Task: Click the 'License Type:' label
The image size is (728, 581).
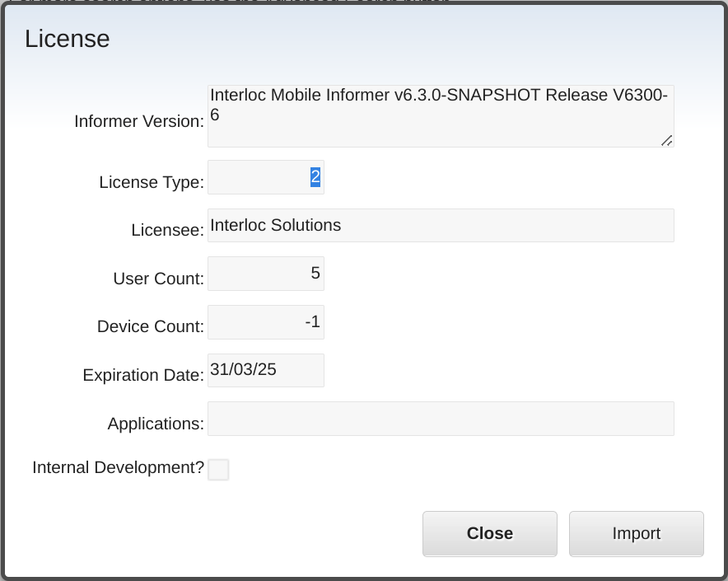Action: (152, 182)
